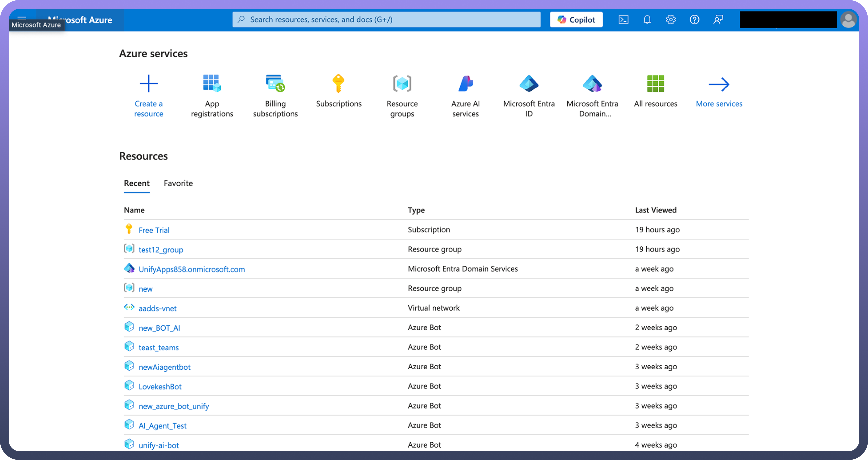The width and height of the screenshot is (868, 460).
Task: Click the Help question mark icon
Action: 694,19
